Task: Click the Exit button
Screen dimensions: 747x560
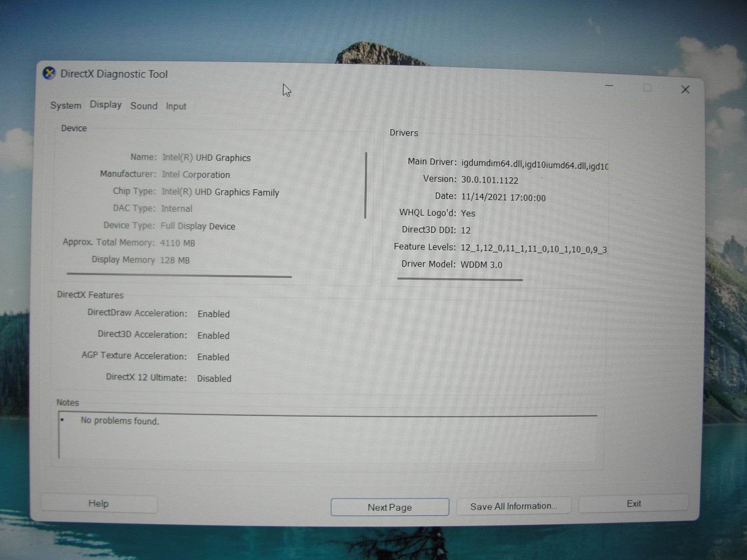Action: point(633,503)
